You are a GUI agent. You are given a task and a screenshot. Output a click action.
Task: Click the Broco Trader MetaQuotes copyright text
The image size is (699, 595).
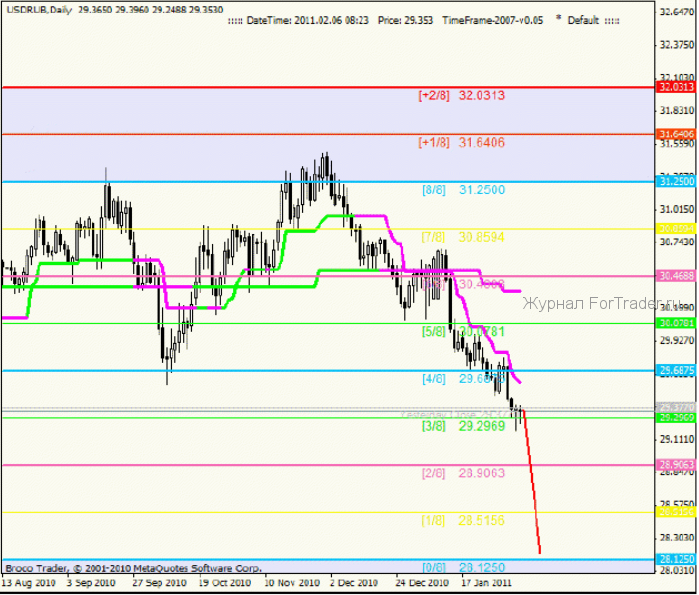tap(133, 569)
